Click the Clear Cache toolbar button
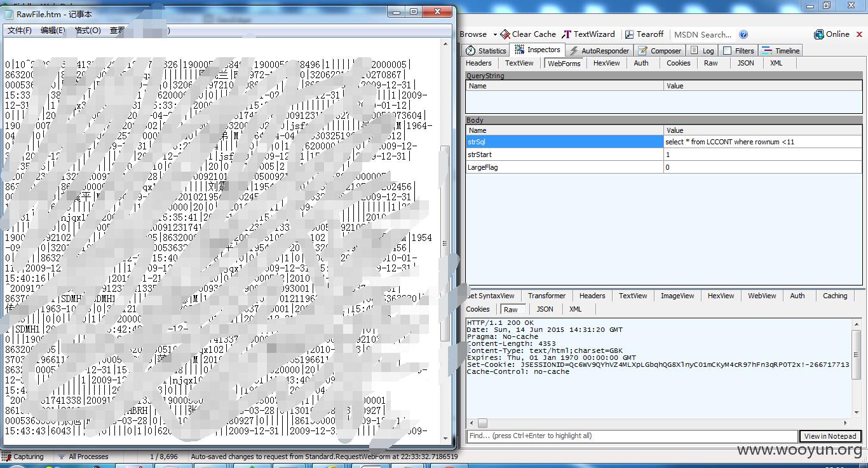Screen dimensions: 868x468 pos(527,34)
